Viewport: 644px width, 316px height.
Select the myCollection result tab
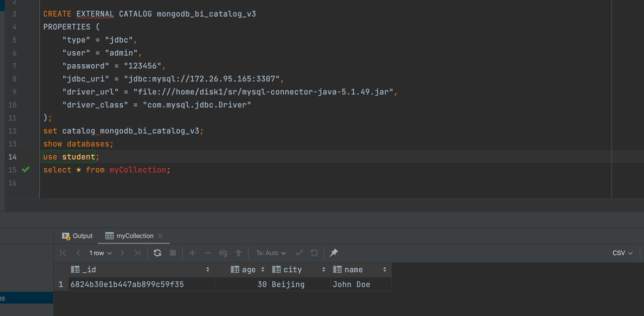[x=134, y=236]
